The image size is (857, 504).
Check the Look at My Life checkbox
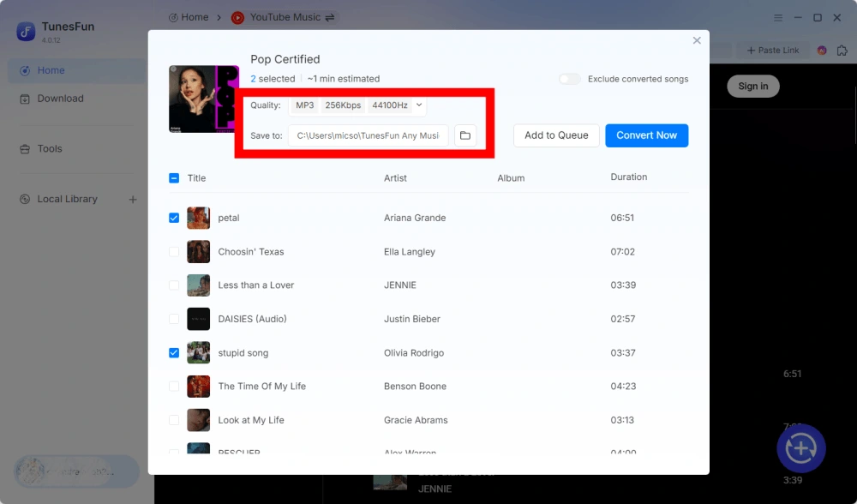(x=174, y=420)
